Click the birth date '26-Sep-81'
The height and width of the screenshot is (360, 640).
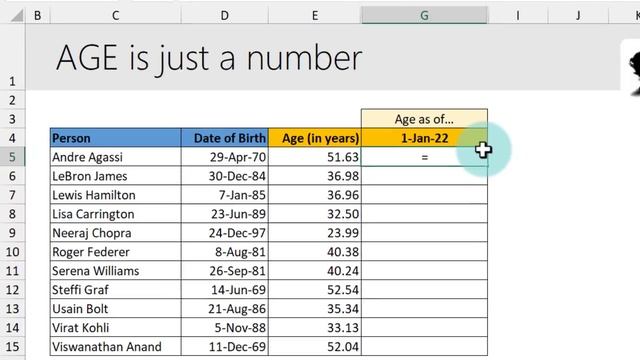pos(224,271)
